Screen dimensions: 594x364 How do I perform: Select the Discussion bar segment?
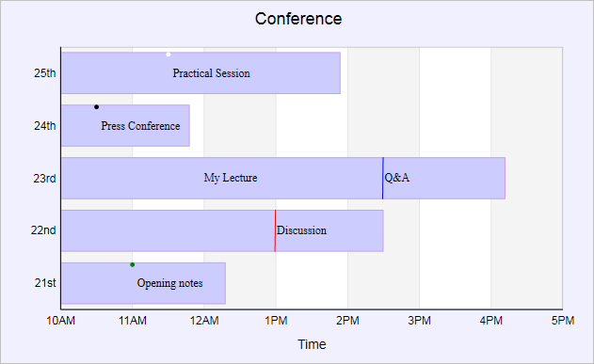click(329, 230)
